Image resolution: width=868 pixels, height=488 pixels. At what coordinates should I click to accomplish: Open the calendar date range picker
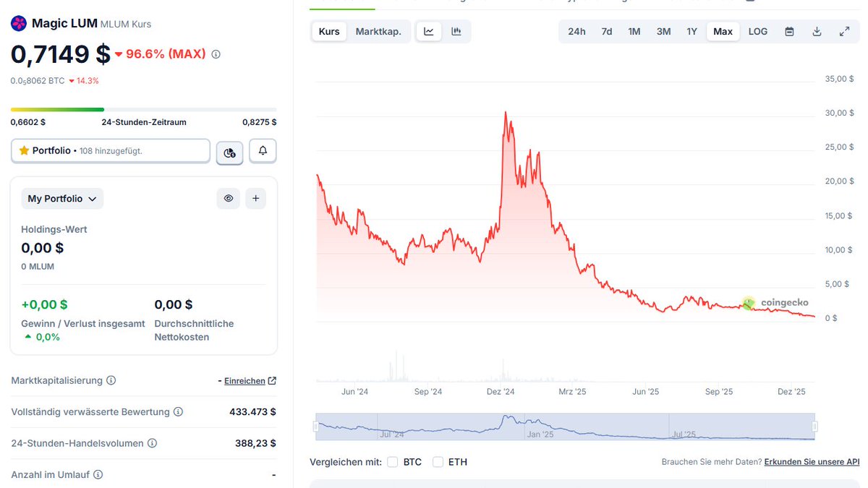(789, 32)
